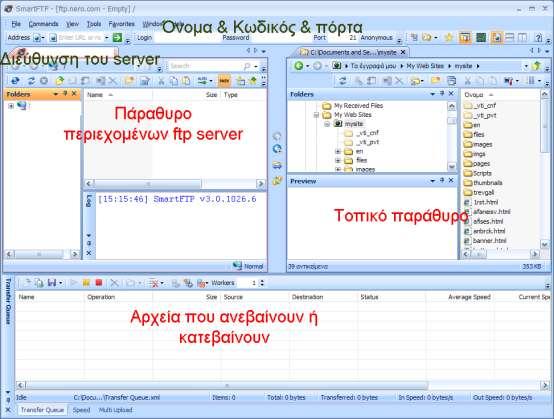Collapse the mysite tree node
The height and width of the screenshot is (419, 554).
[327, 124]
